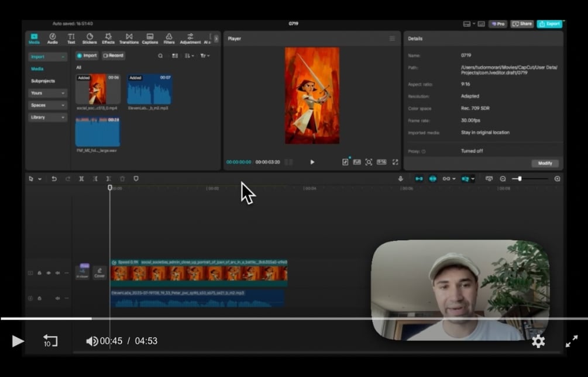Open the Stickers tab
Image resolution: width=588 pixels, height=377 pixels.
(x=90, y=38)
